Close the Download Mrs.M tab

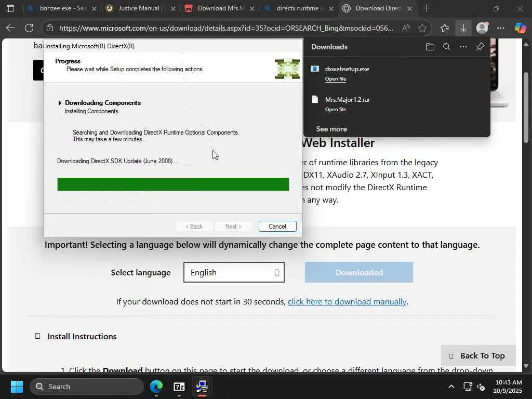[x=252, y=8]
